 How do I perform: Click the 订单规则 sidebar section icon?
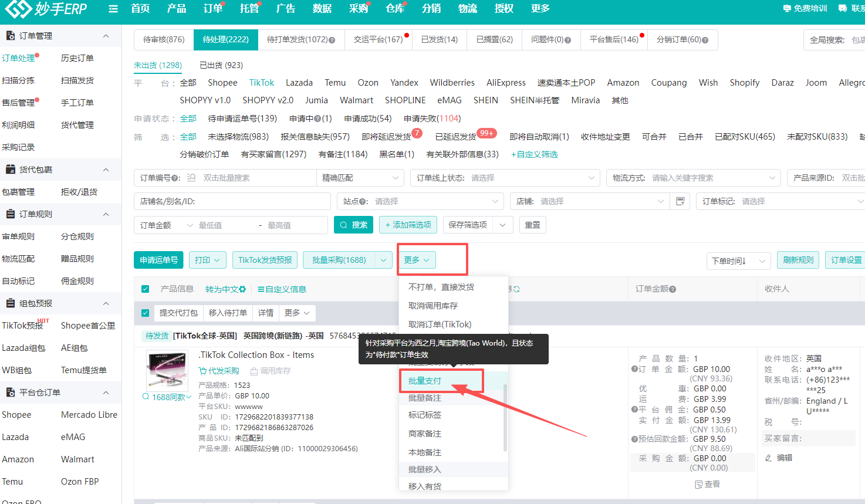[11, 214]
